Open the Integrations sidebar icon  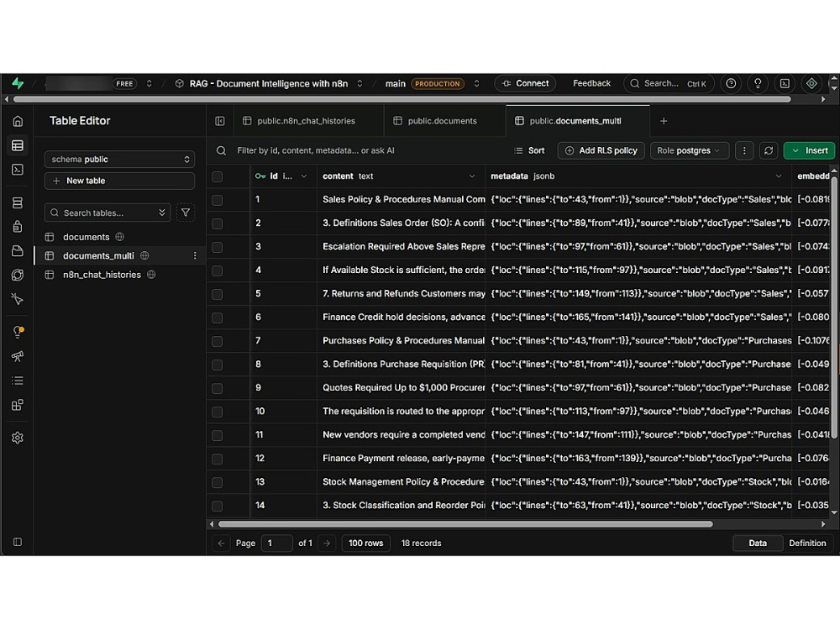[18, 405]
